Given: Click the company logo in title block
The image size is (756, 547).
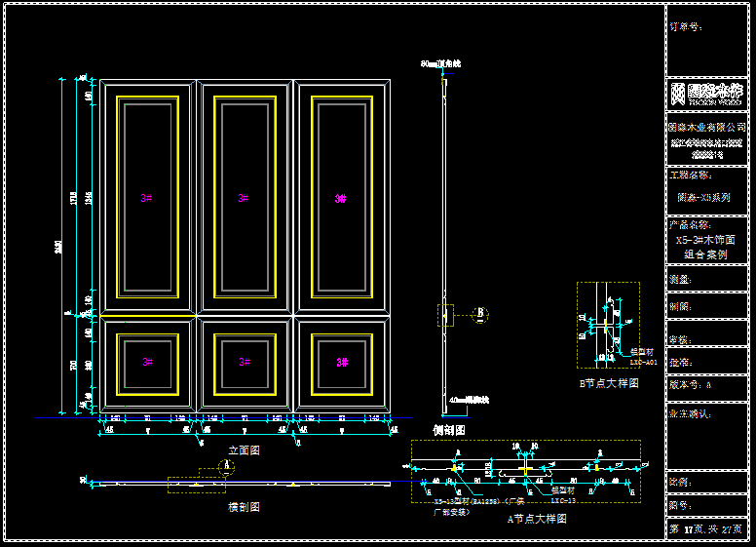Looking at the screenshot, I should 708,94.
